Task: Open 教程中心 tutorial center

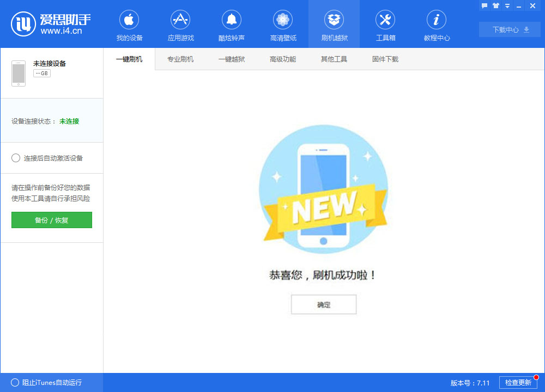Action: [x=437, y=24]
